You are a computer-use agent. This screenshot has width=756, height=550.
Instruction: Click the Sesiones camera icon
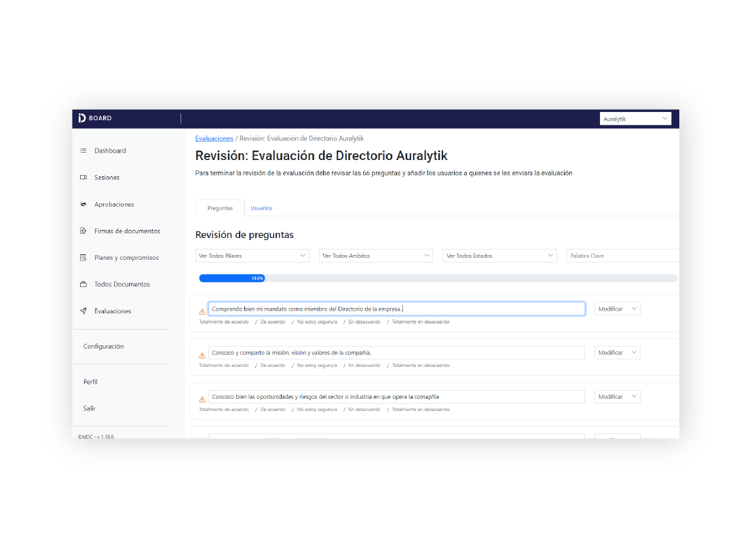[83, 178]
